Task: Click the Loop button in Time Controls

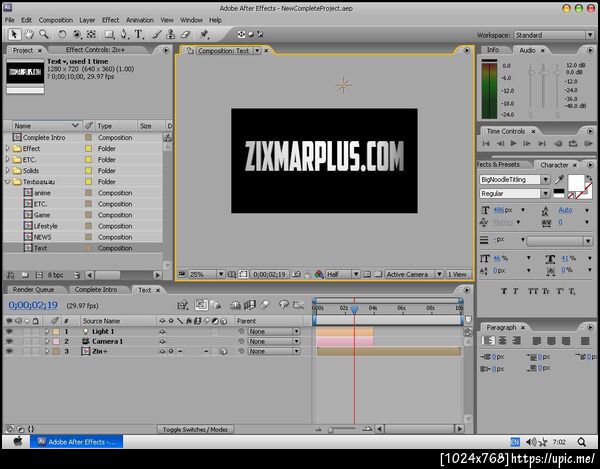Action: coord(572,143)
